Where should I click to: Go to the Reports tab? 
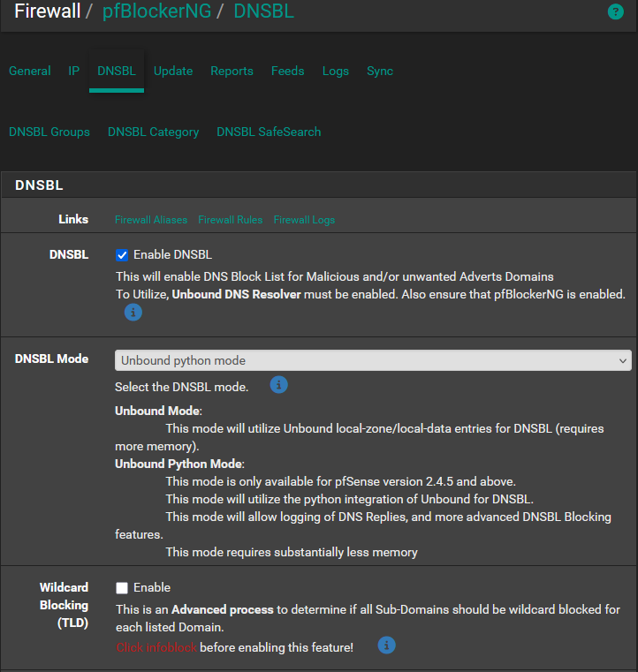pos(232,72)
